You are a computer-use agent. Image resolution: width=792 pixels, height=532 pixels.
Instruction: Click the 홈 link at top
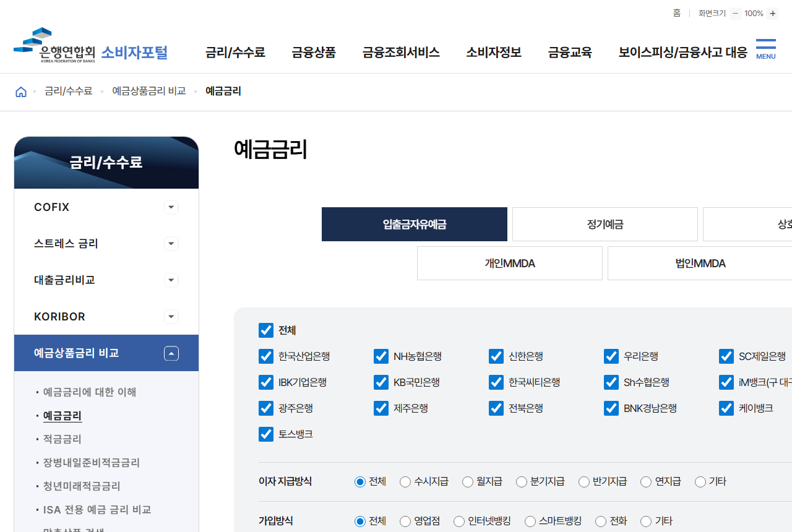677,13
